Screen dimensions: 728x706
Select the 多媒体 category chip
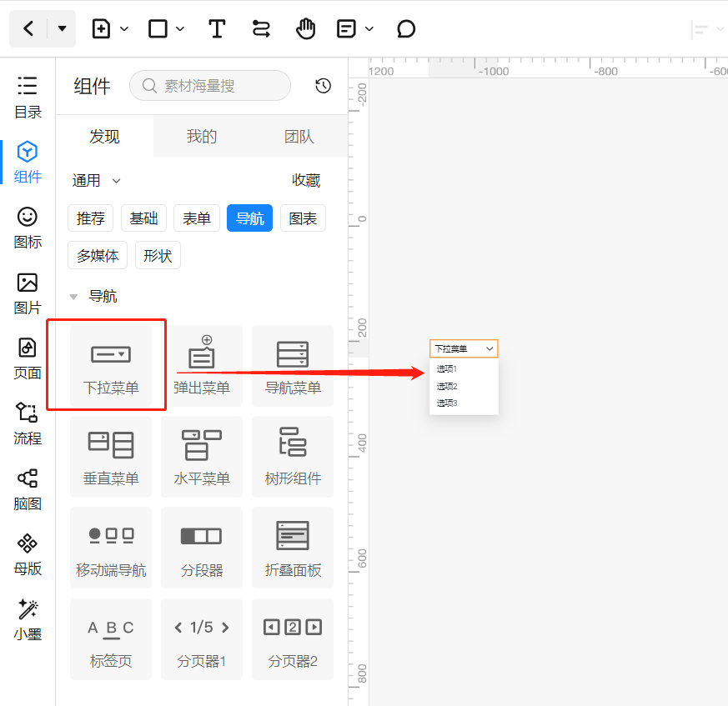click(98, 255)
